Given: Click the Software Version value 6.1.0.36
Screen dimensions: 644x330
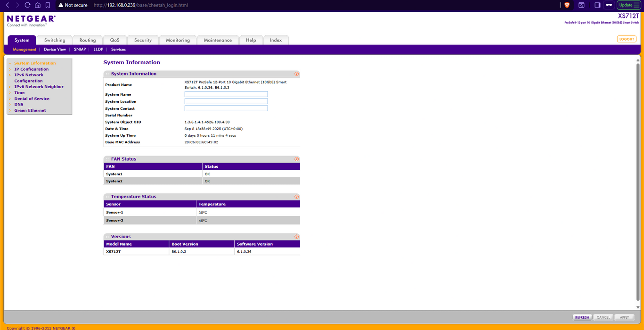Looking at the screenshot, I should 244,252.
